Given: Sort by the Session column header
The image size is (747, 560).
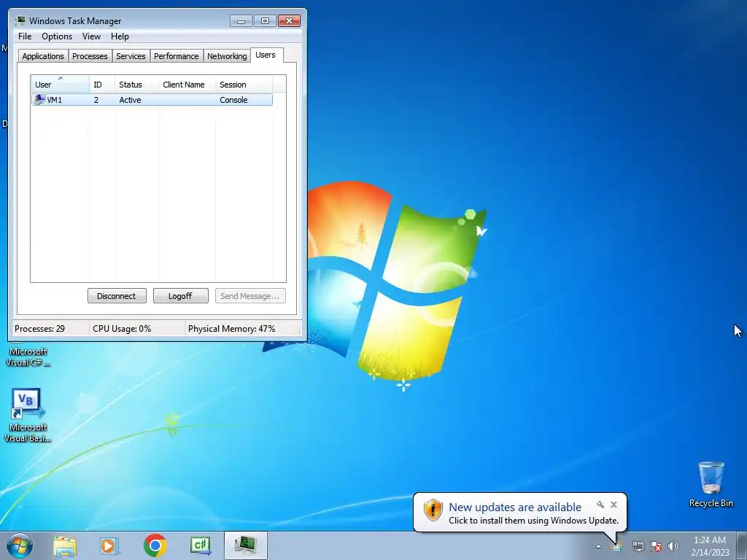Looking at the screenshot, I should [244, 84].
